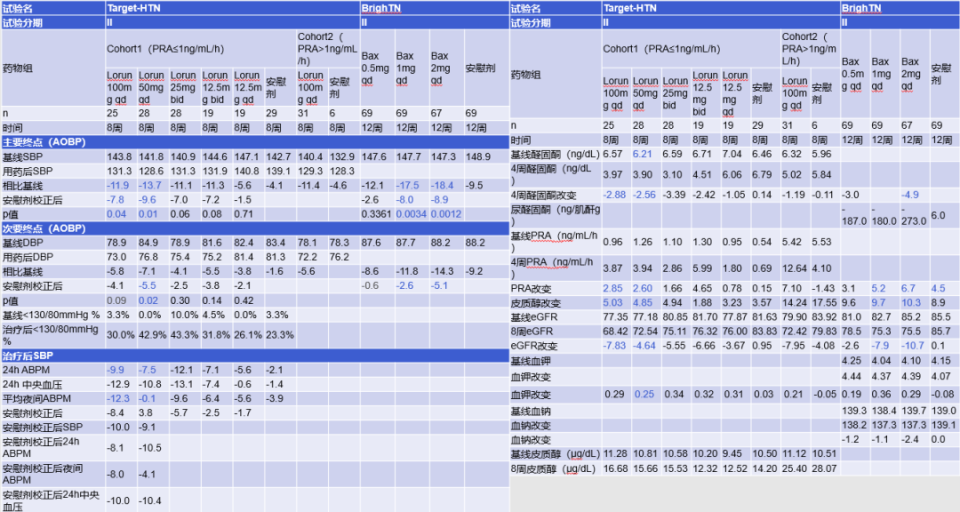Viewport: 960px width, 512px height.
Task: Select the 基线<130/80mmHg % row label
Action: pos(51,315)
